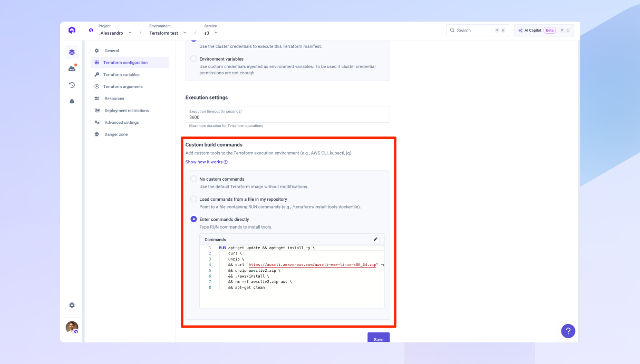Screen dimensions: 640x364
Task: Open the AI Copilot Beta button
Action: click(x=544, y=31)
